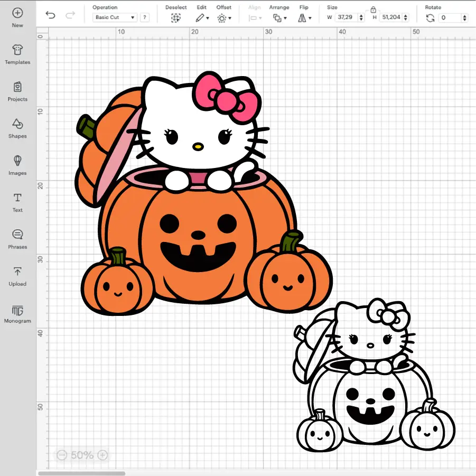The width and height of the screenshot is (476, 476).
Task: Open the Flip menu
Action: pyautogui.click(x=304, y=18)
